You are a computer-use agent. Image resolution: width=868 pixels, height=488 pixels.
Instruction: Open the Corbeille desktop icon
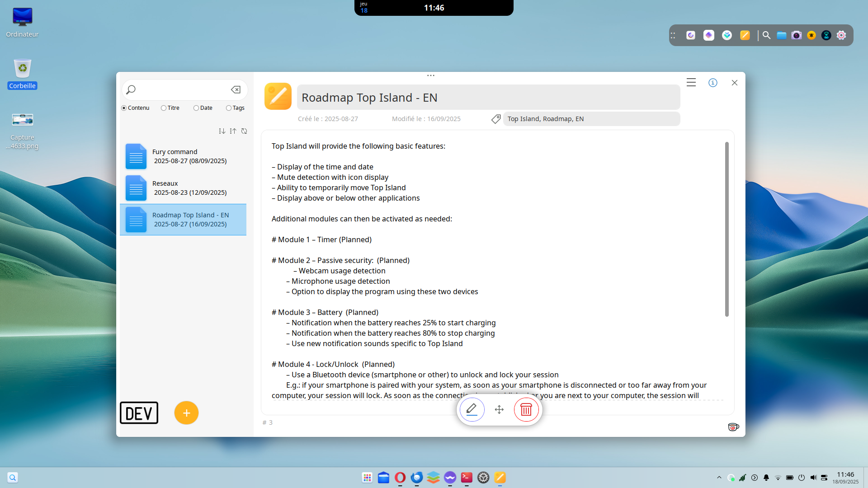point(23,74)
